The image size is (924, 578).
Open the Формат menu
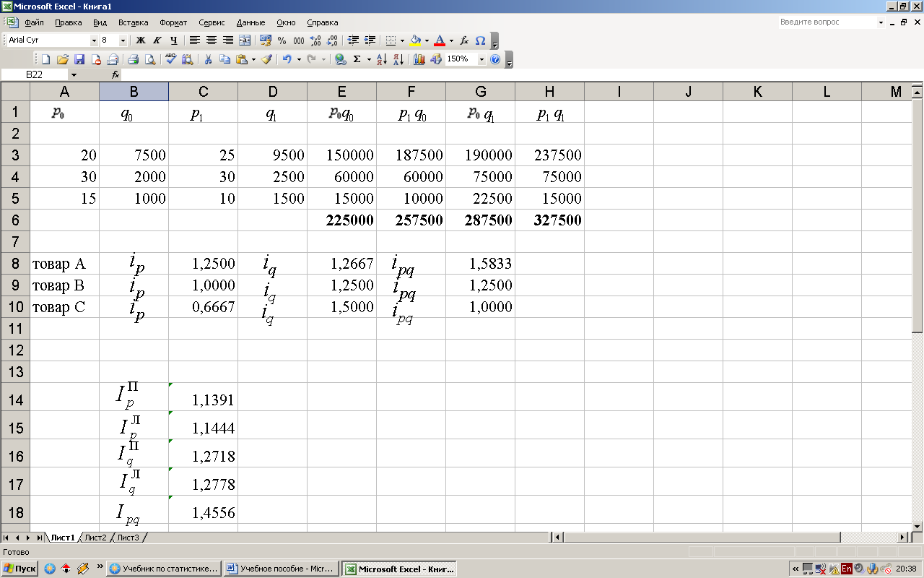(173, 22)
